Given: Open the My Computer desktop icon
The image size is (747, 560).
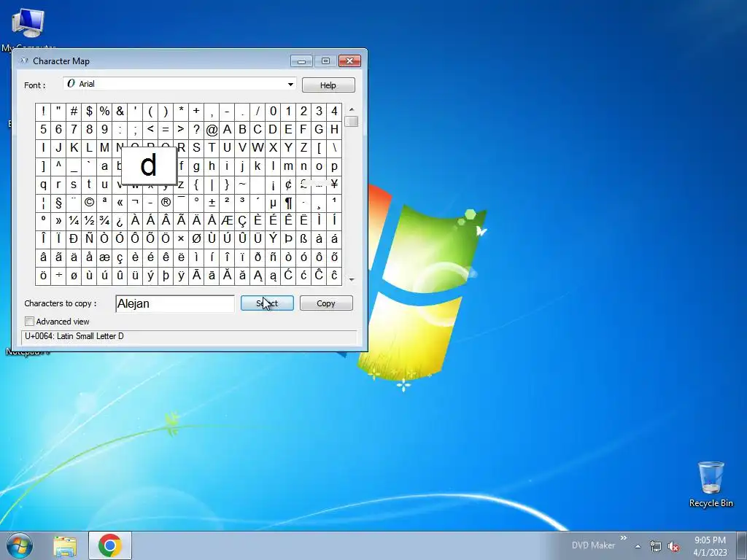Looking at the screenshot, I should [28, 28].
